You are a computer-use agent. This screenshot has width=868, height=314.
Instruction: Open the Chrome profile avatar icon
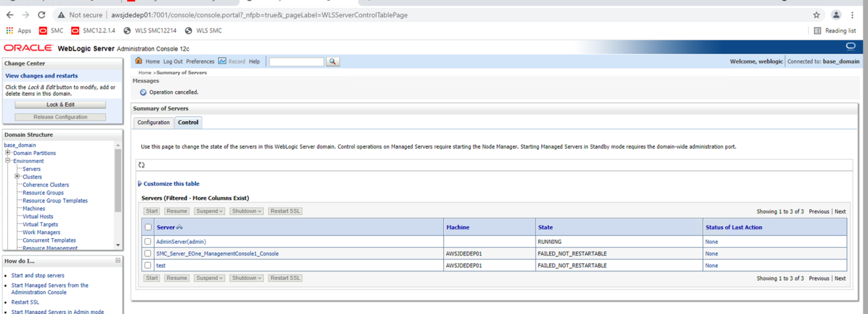836,15
